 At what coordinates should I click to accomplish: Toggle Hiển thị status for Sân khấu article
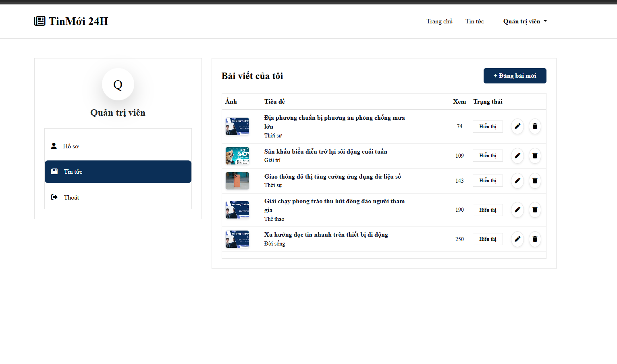(x=488, y=156)
